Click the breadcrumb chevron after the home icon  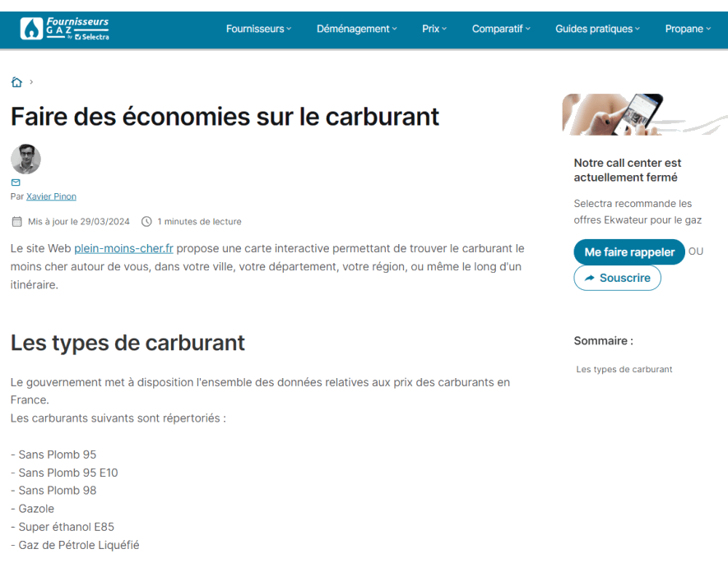coord(31,82)
